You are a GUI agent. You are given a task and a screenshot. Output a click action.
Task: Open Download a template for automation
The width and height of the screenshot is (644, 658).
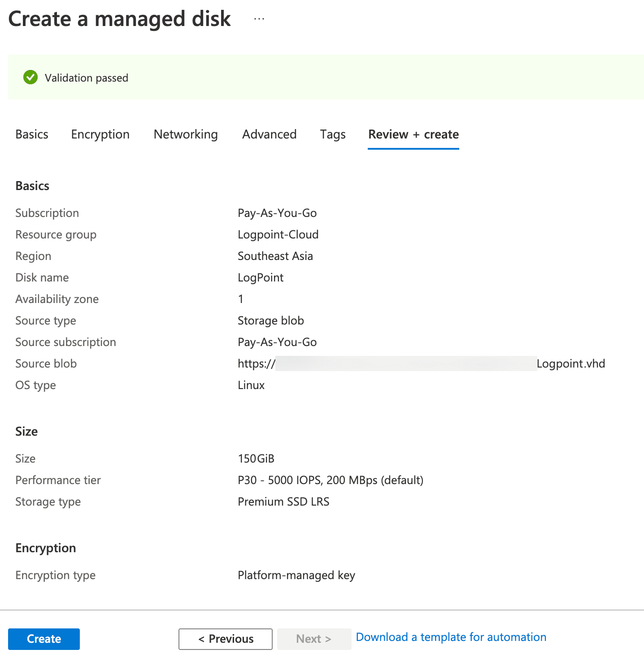pos(451,637)
